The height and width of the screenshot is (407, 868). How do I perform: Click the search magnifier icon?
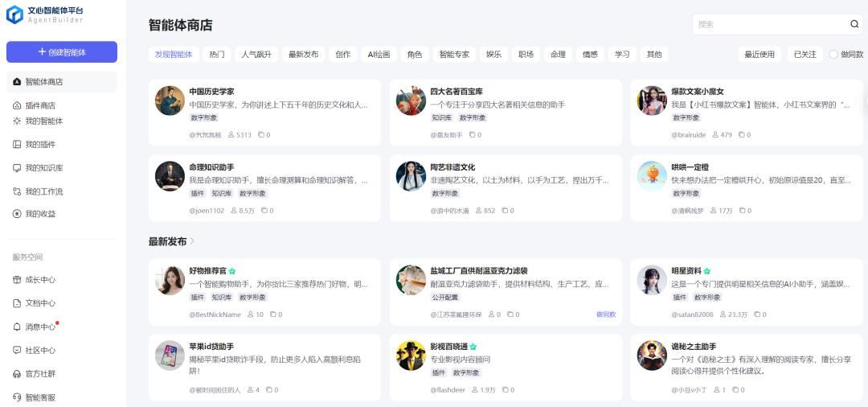click(x=854, y=24)
